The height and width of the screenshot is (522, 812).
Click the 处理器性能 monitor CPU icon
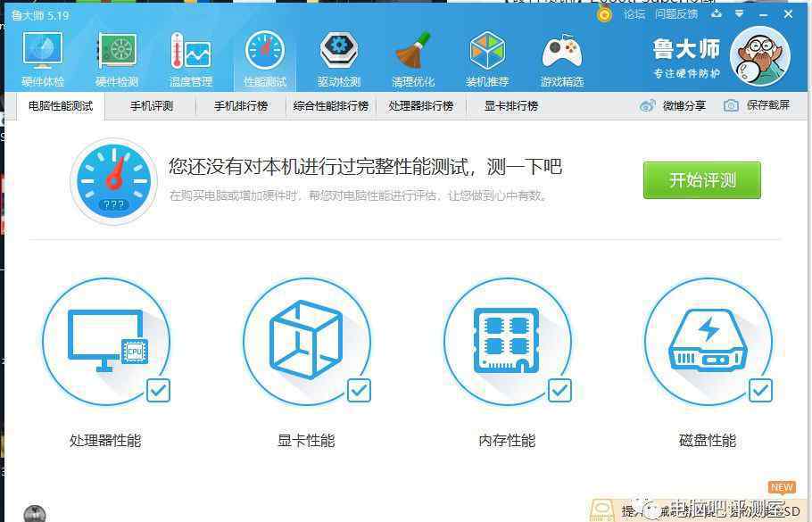[x=106, y=342]
